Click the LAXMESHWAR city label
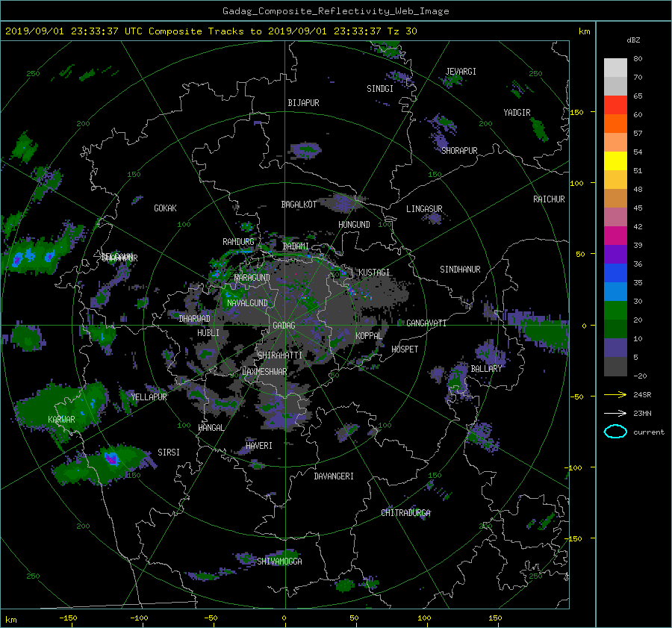This screenshot has height=628, width=672. [264, 372]
